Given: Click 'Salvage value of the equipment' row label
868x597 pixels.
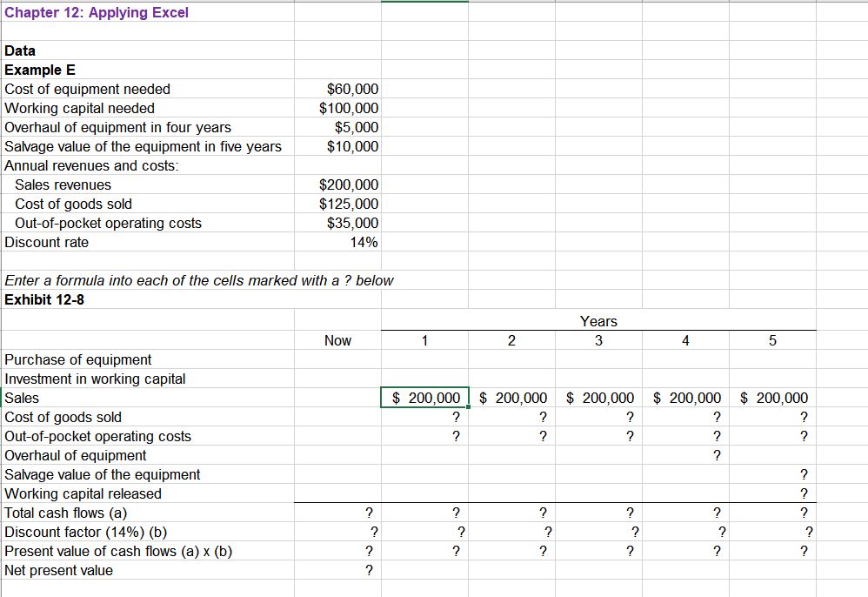Looking at the screenshot, I should tap(103, 474).
